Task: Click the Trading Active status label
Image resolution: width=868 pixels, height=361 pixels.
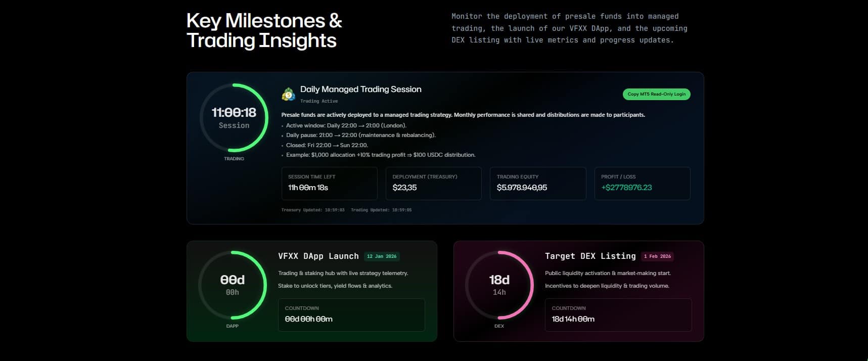Action: click(319, 101)
